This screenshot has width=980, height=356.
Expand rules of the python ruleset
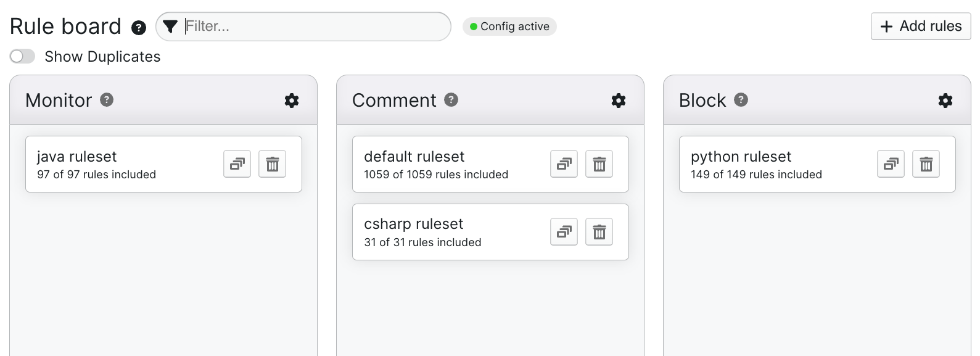891,164
